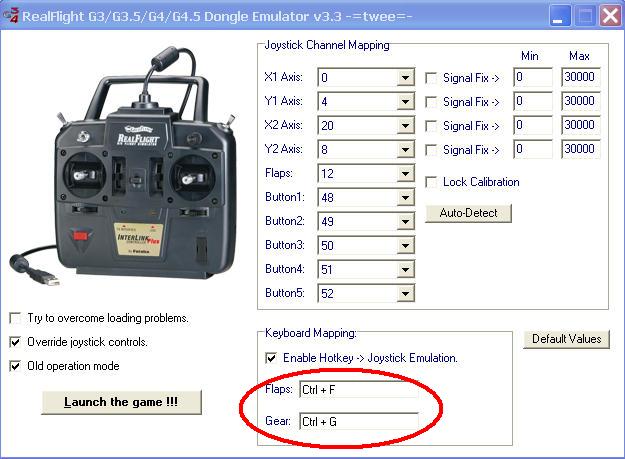Minimize the Dongle Emulator window
The image size is (625, 459).
560,16
